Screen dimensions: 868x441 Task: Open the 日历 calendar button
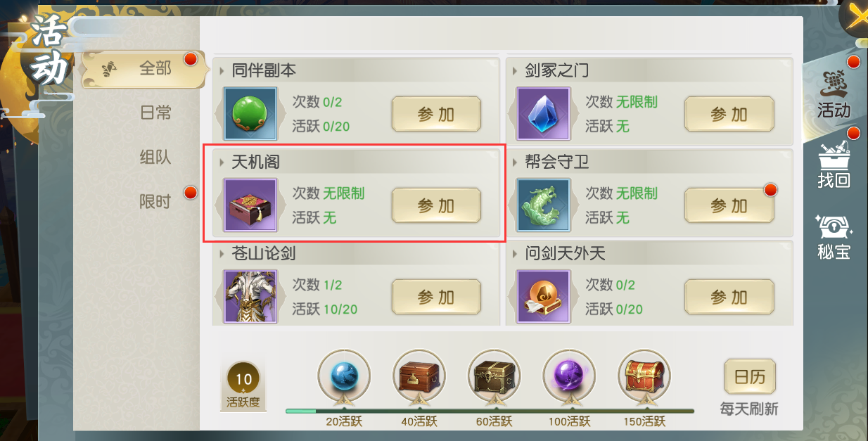pyautogui.click(x=750, y=377)
